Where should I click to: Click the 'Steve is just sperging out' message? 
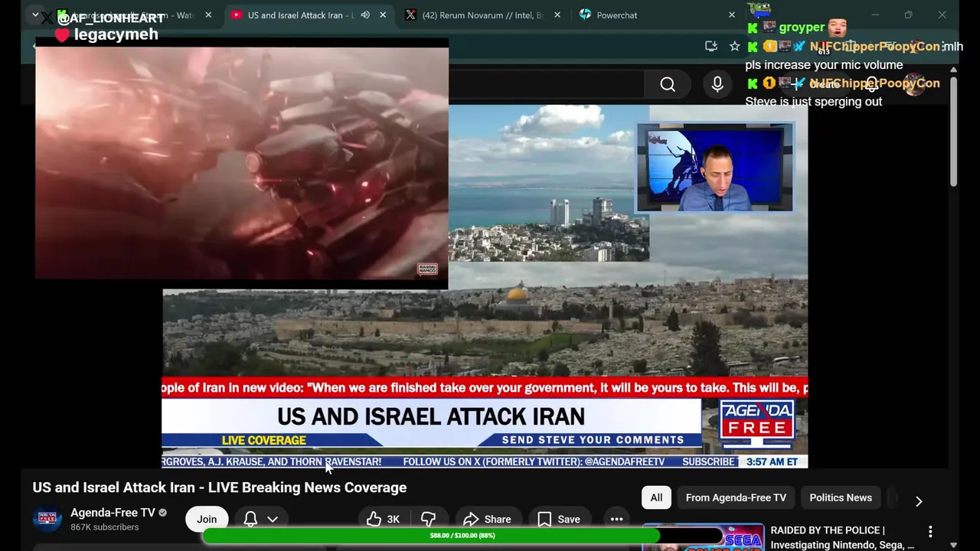(814, 101)
